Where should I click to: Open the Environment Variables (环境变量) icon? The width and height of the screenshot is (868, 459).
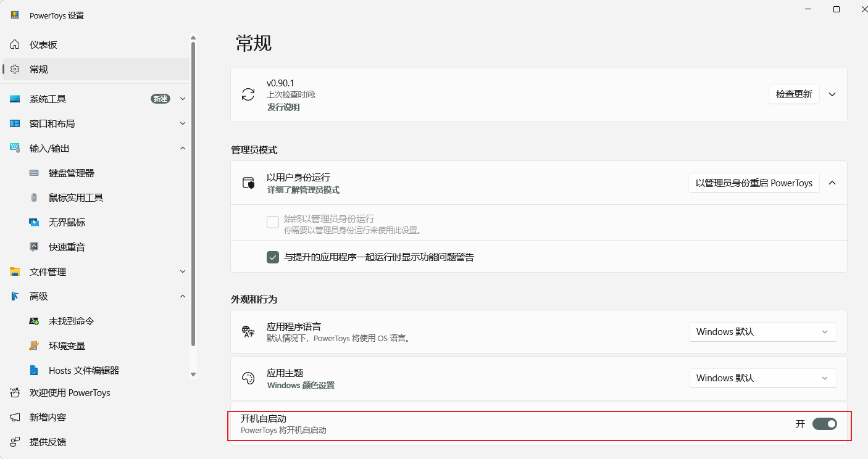[x=35, y=346]
